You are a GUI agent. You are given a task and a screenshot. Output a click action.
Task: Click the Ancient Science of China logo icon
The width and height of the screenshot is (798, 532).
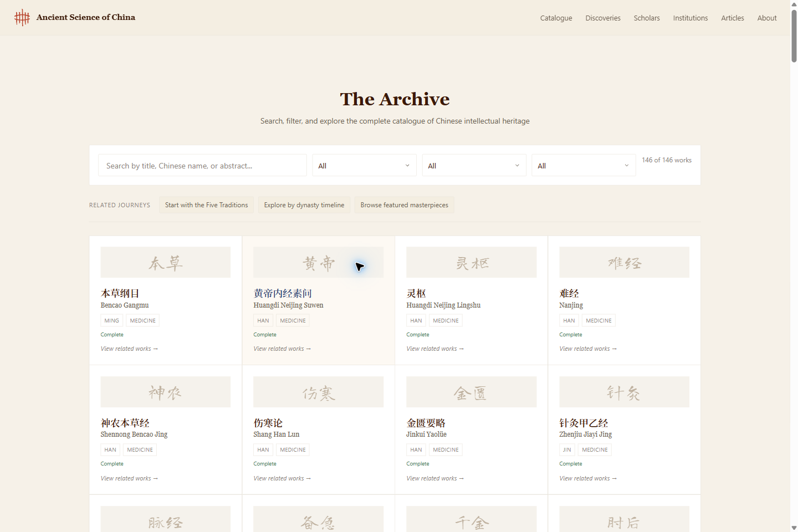[x=22, y=18]
